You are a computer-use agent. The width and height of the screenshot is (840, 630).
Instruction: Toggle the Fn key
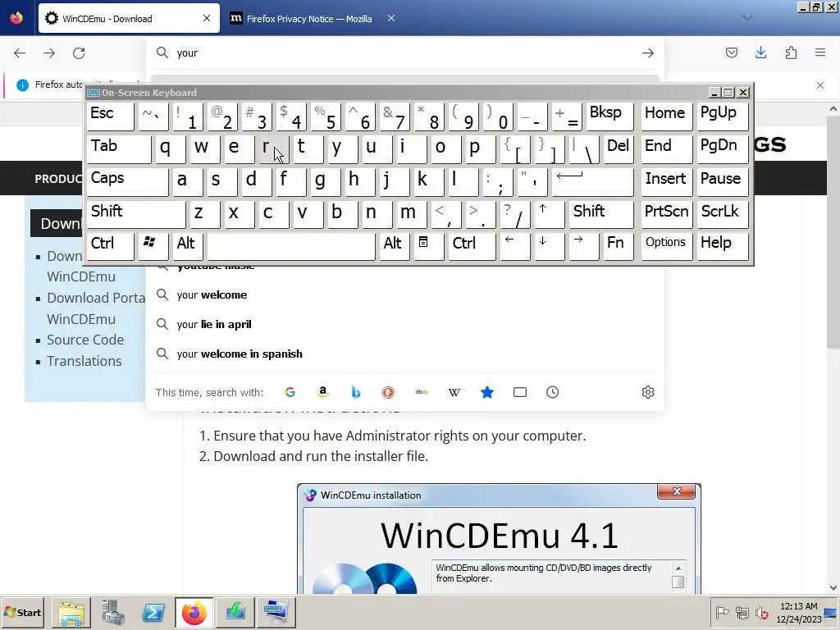617,246
